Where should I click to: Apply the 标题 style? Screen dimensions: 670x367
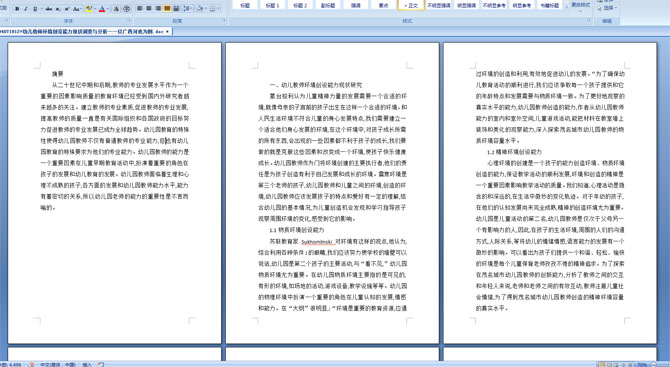pyautogui.click(x=245, y=5)
